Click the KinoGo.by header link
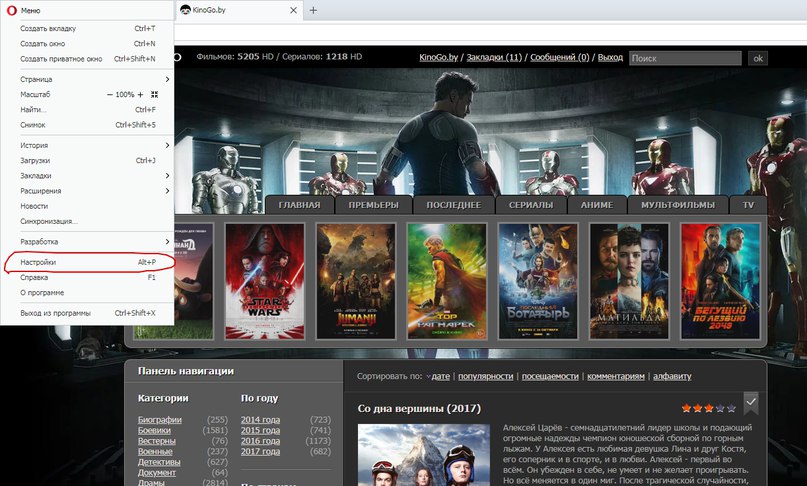The image size is (807, 486). (438, 58)
